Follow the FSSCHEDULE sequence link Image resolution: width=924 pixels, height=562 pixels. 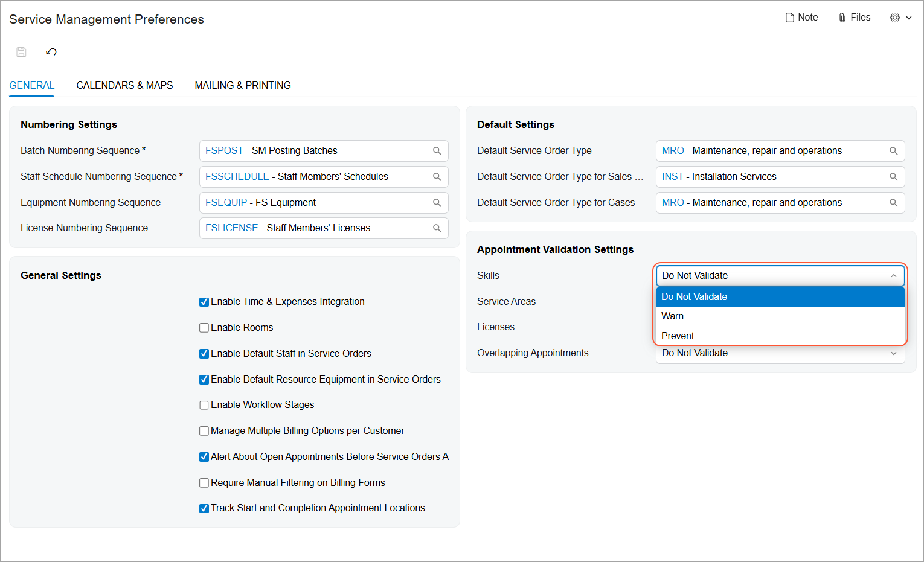point(237,177)
